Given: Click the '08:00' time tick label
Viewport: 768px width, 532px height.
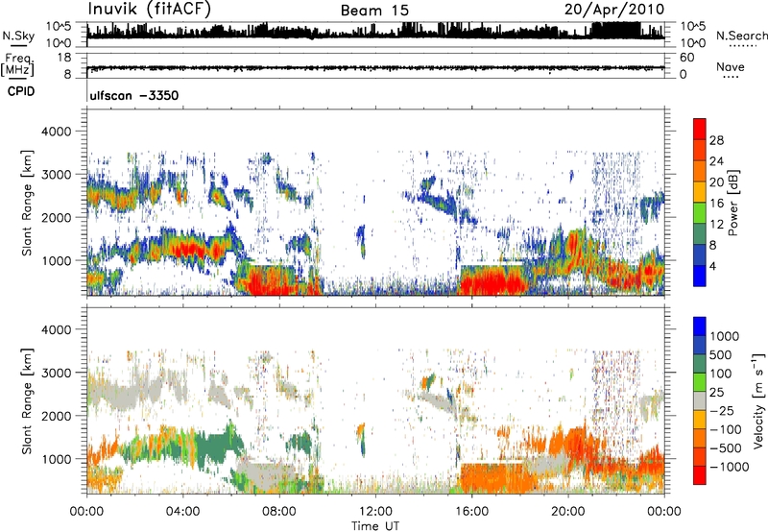Looking at the screenshot, I should (x=279, y=512).
